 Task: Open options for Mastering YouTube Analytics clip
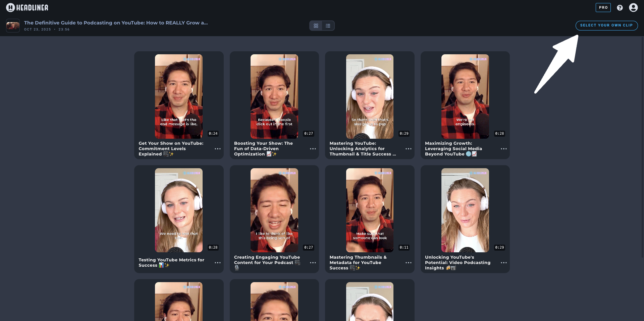[x=408, y=149]
